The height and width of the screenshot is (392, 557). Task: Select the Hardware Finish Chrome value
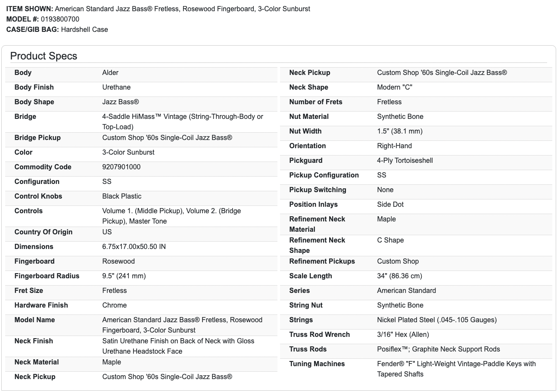[114, 305]
